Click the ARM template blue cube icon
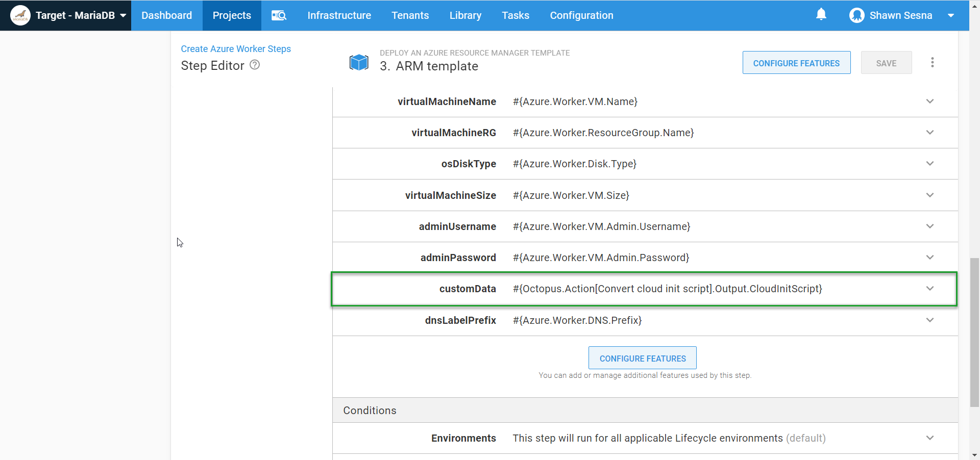This screenshot has width=980, height=460. (359, 62)
